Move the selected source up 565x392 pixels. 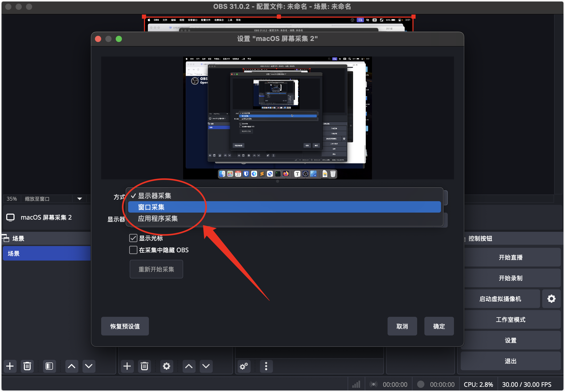(x=189, y=366)
